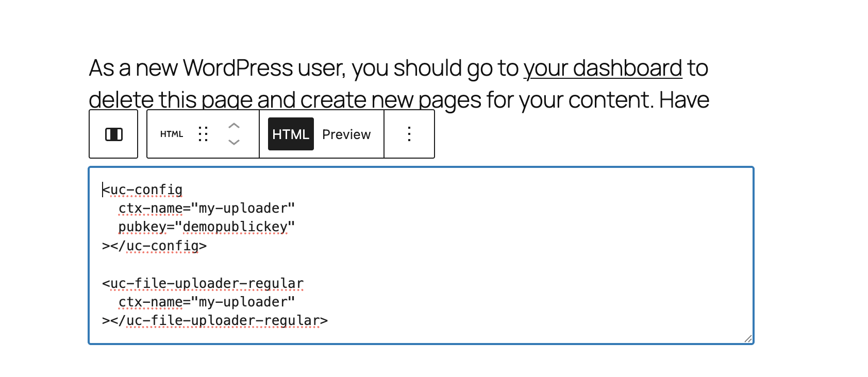Open the "your dashboard" link
This screenshot has height=377, width=868.
(x=603, y=68)
